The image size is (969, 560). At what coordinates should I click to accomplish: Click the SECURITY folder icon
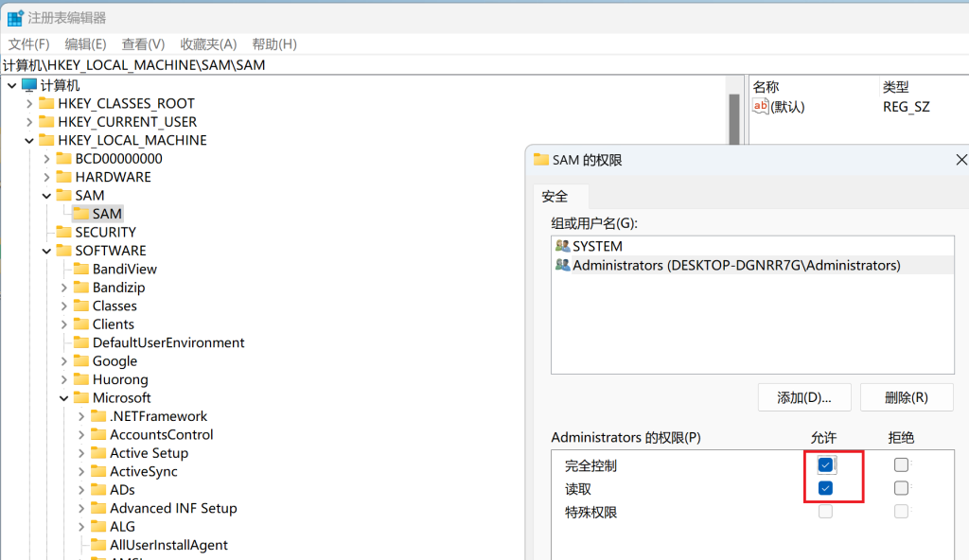(x=63, y=233)
